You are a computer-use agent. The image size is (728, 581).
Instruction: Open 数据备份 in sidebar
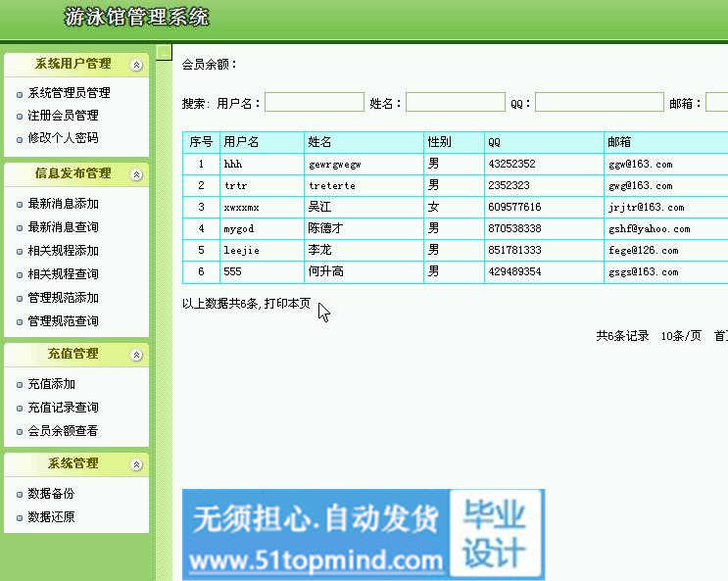[51, 494]
